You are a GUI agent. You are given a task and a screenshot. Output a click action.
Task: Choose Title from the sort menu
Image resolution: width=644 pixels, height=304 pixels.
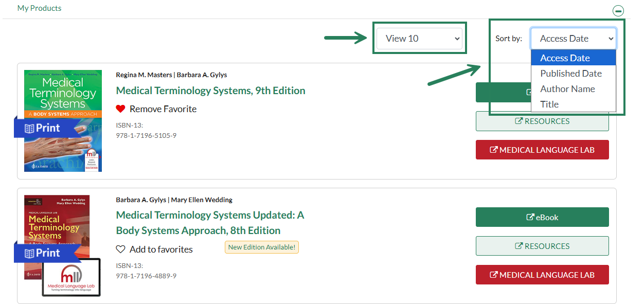[549, 104]
